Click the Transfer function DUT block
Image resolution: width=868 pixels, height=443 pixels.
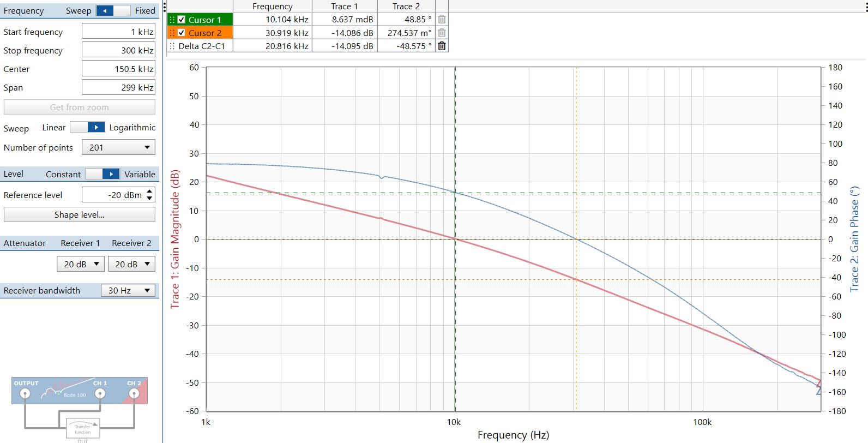click(83, 429)
